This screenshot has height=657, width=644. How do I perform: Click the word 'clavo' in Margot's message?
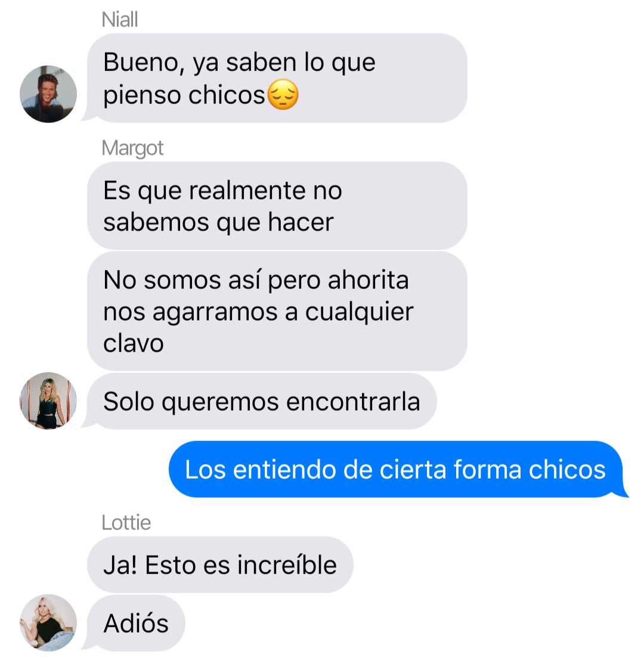(x=133, y=344)
